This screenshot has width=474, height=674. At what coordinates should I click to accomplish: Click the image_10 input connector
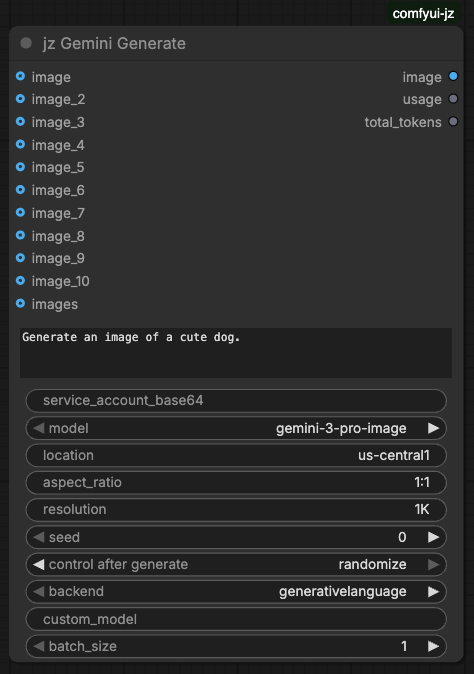click(x=20, y=281)
